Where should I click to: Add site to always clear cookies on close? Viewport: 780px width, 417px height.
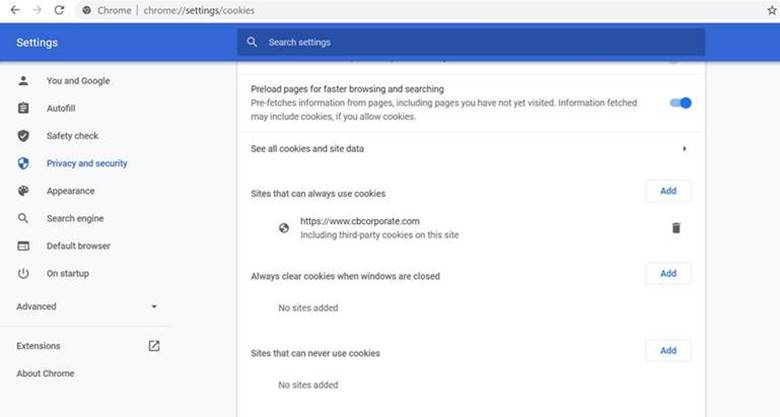pos(668,273)
